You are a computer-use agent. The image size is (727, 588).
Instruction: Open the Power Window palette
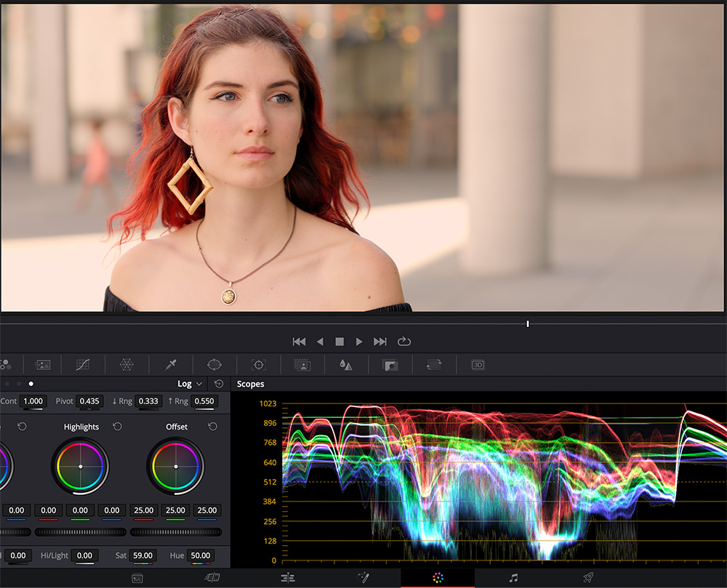point(214,365)
